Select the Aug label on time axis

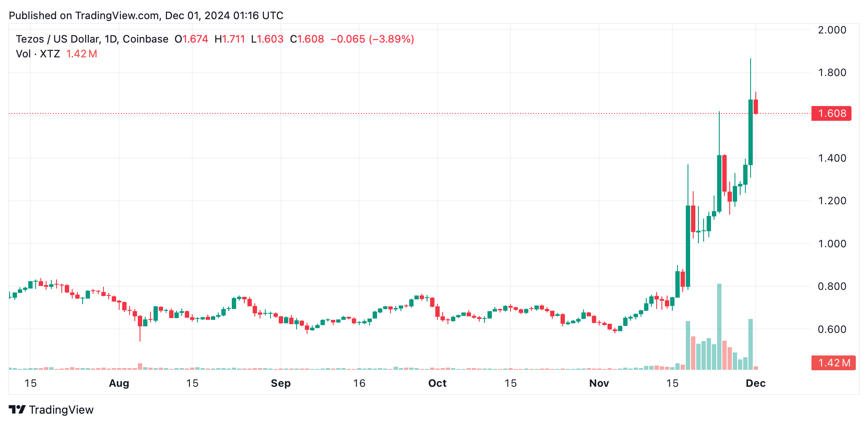pos(119,383)
